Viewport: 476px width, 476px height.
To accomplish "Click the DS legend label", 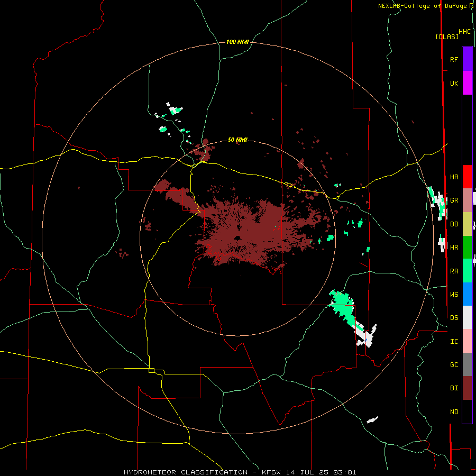I will click(x=454, y=317).
